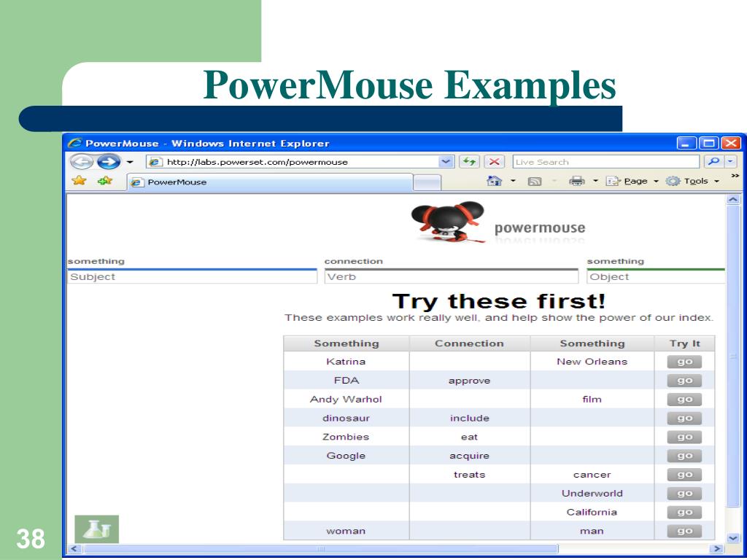This screenshot has width=747, height=560.
Task: Click the Object input field
Action: (x=656, y=276)
